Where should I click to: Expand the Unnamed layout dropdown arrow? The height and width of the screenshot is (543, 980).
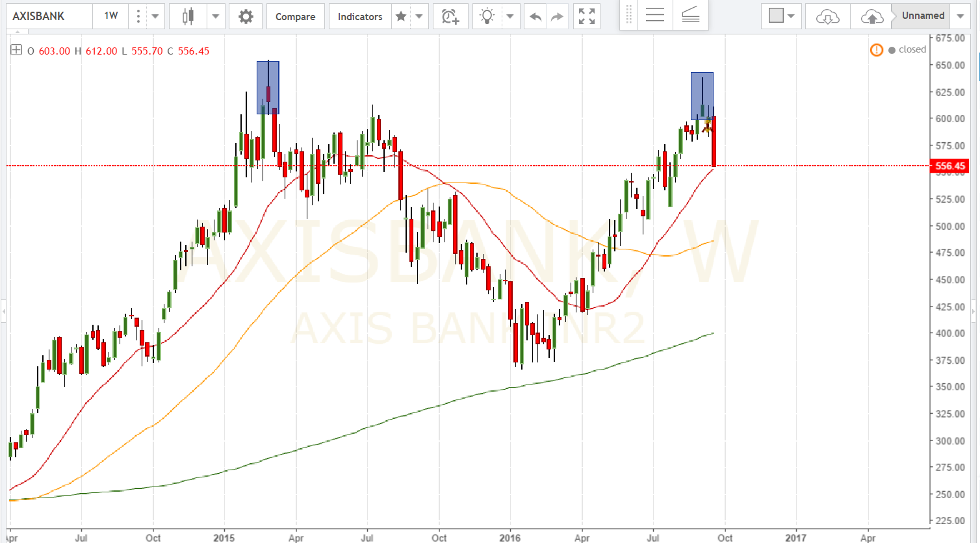coord(961,16)
